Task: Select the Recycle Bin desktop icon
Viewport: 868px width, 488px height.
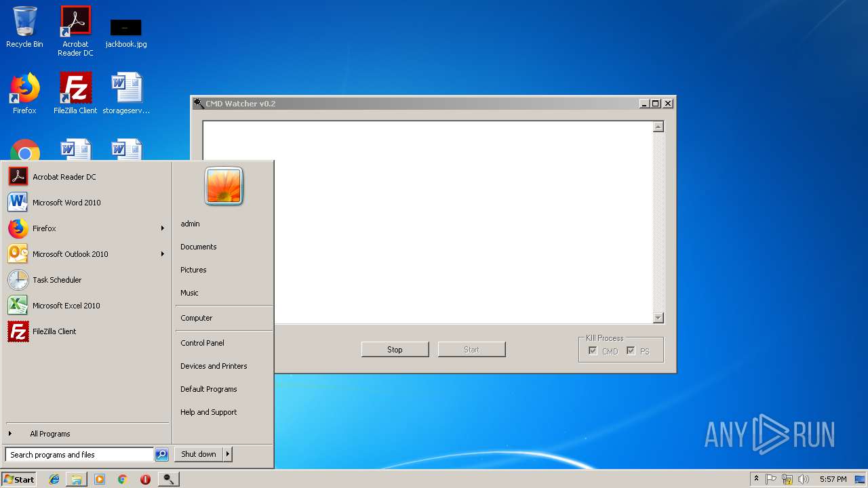Action: 24,27
